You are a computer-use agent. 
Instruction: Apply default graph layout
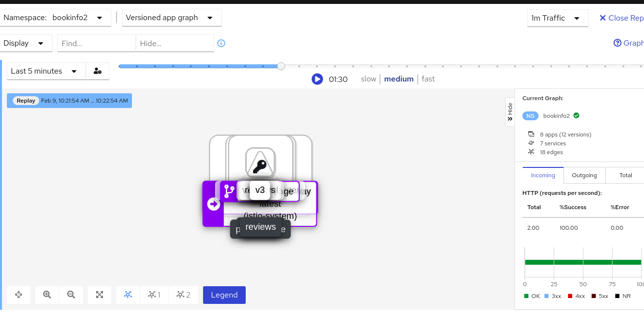[128, 295]
